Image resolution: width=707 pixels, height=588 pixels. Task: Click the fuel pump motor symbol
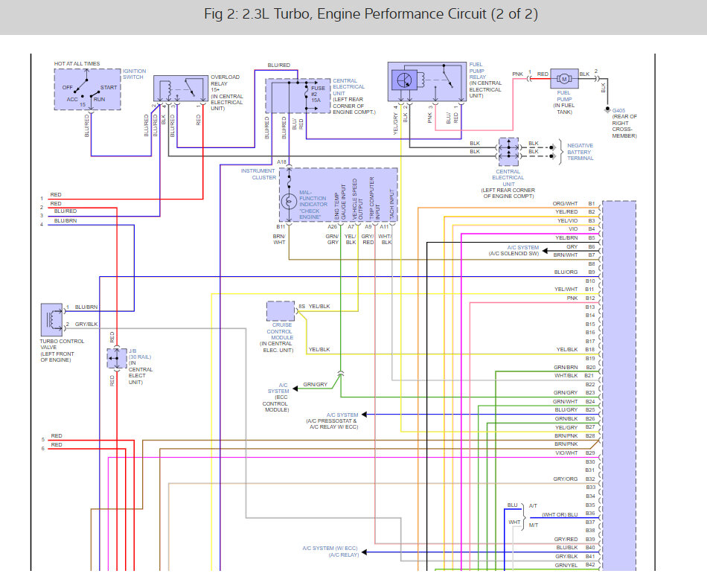pos(564,79)
